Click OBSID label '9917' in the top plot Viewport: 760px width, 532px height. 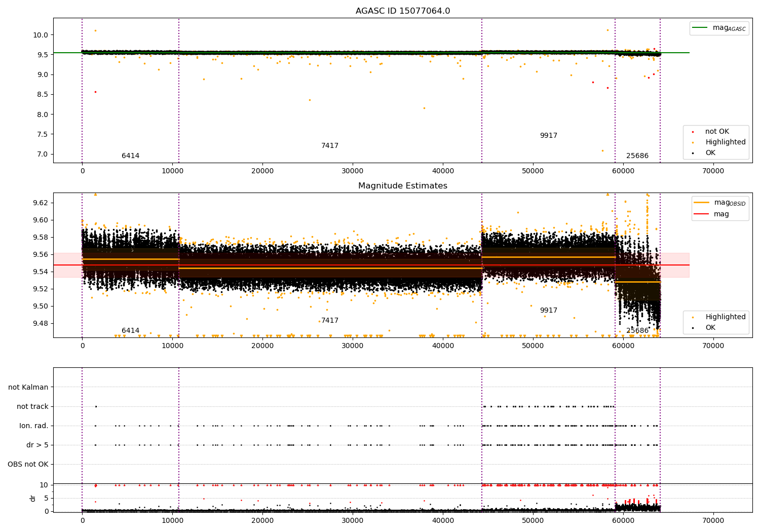(x=549, y=136)
